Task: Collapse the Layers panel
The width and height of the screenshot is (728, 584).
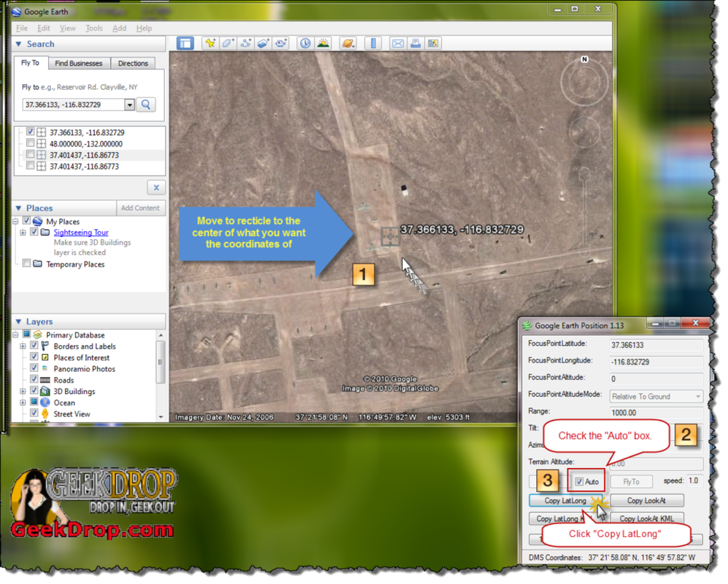Action: coord(18,322)
